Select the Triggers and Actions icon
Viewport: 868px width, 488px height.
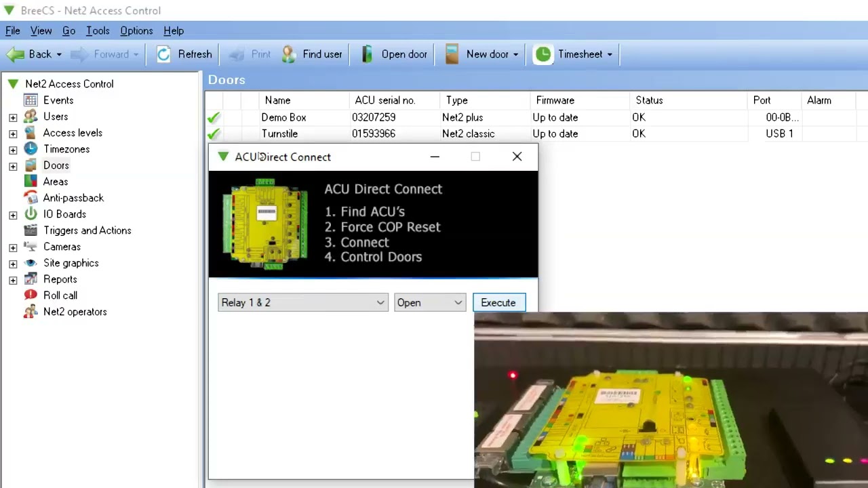(x=31, y=230)
